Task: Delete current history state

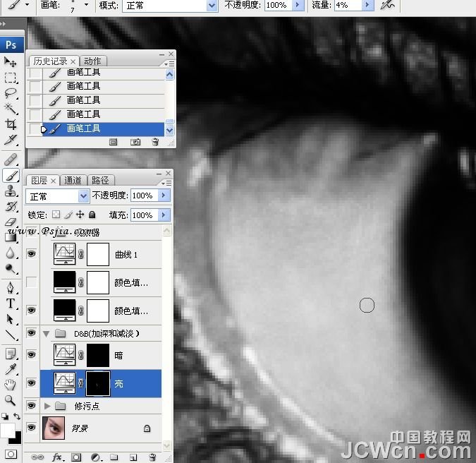Action: 155,142
